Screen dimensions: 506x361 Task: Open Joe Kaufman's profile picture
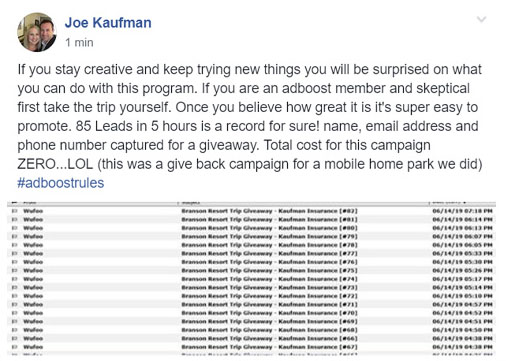tap(37, 32)
